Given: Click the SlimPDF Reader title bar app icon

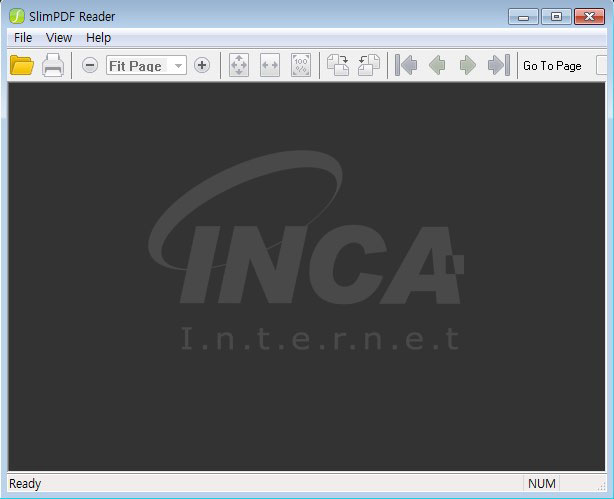Looking at the screenshot, I should [16, 16].
